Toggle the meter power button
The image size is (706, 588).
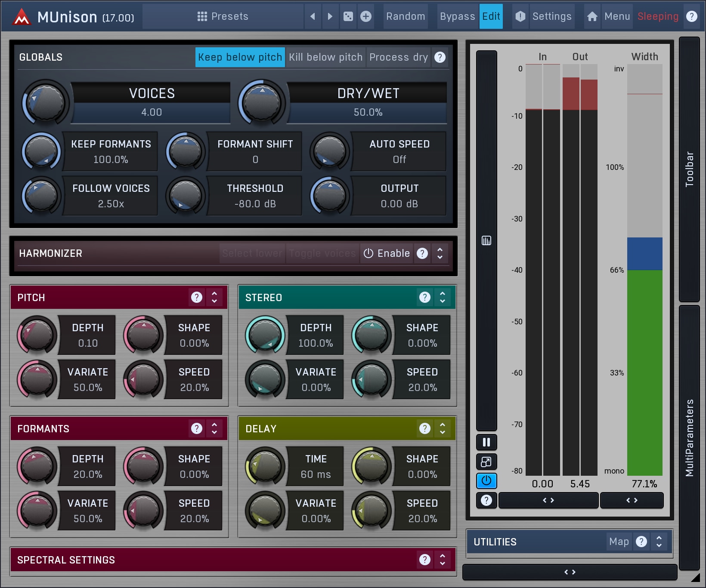(486, 481)
